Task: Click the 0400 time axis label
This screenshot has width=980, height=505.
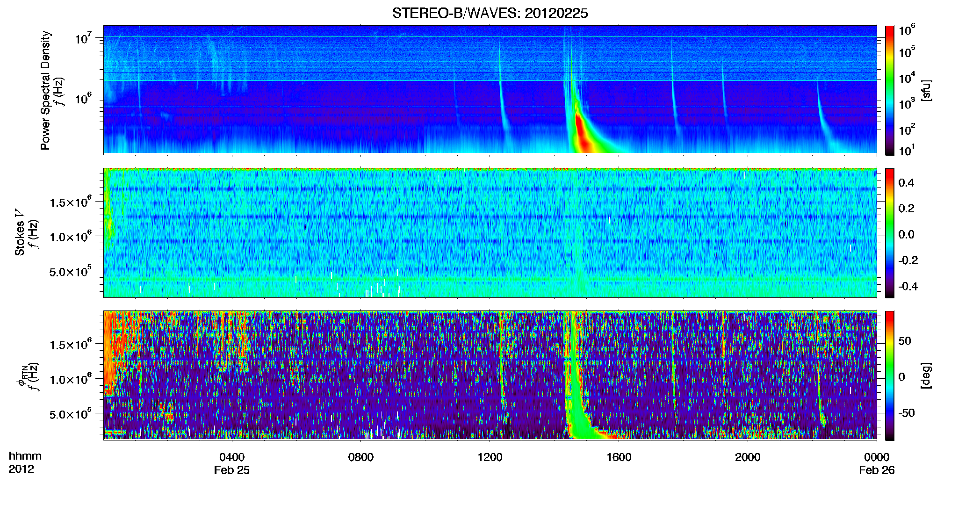Action: [x=232, y=457]
